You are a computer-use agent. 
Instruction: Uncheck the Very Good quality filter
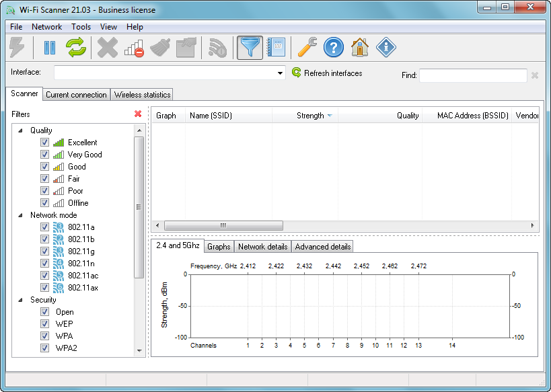(44, 154)
